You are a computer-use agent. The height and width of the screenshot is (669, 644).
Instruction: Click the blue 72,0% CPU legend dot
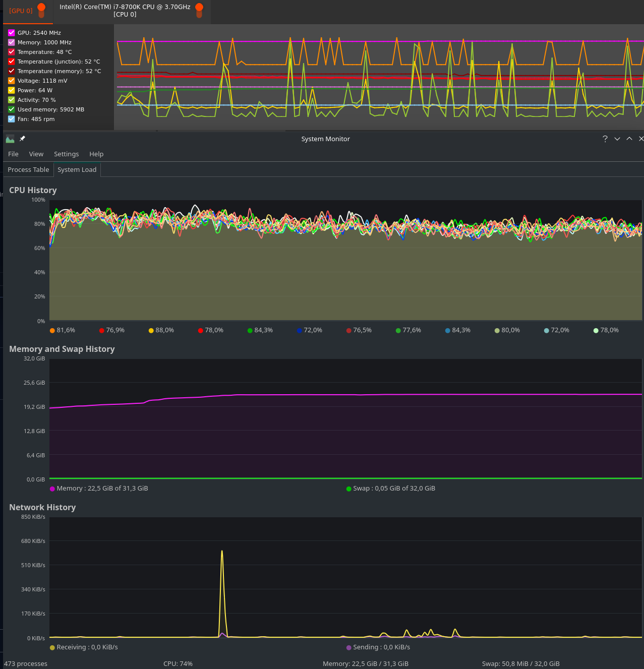tap(300, 331)
